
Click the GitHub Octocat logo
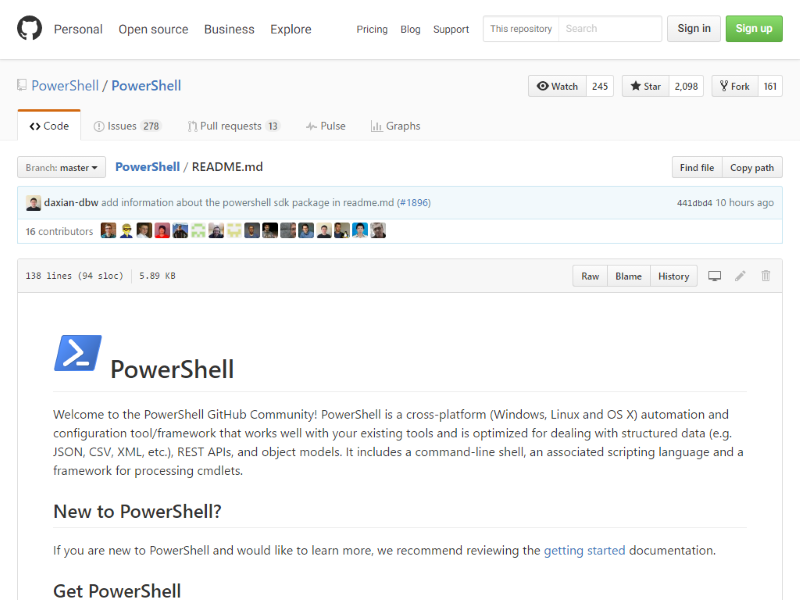pyautogui.click(x=27, y=28)
